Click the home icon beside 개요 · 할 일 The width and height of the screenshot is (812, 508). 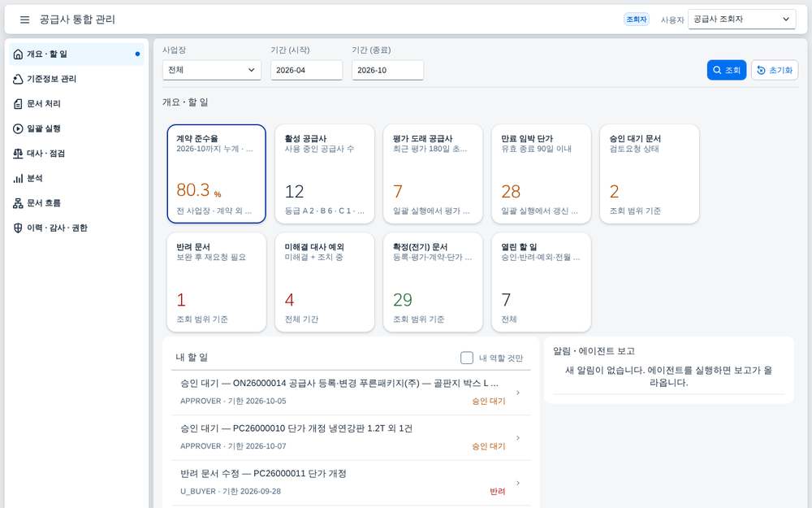click(18, 54)
